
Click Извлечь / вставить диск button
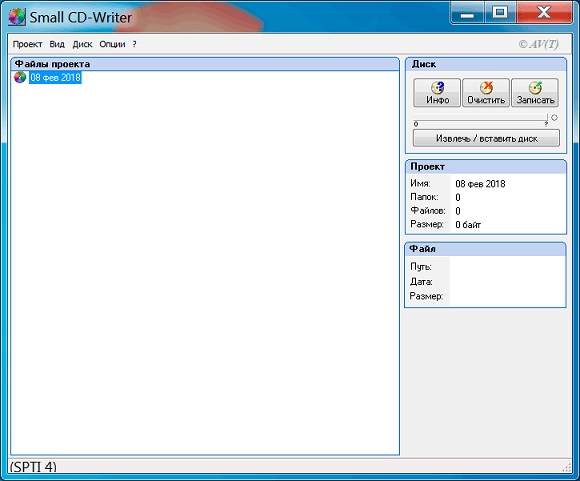[x=486, y=138]
